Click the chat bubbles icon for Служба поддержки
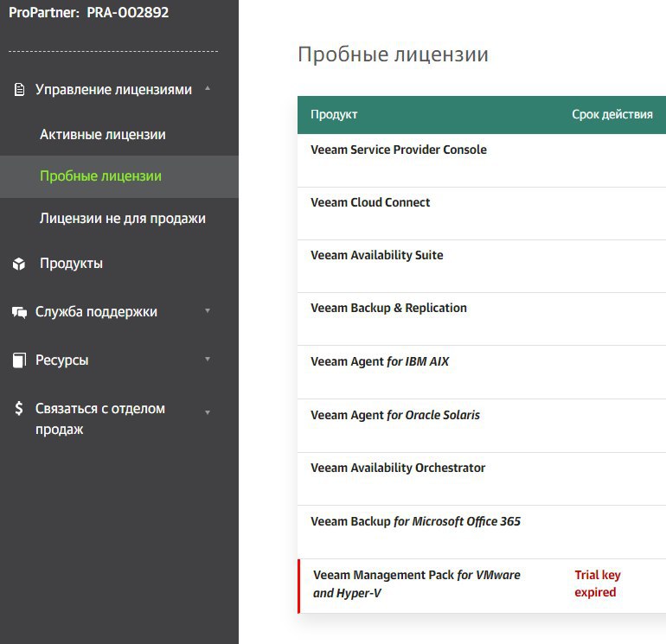The width and height of the screenshot is (666, 644). [x=19, y=312]
